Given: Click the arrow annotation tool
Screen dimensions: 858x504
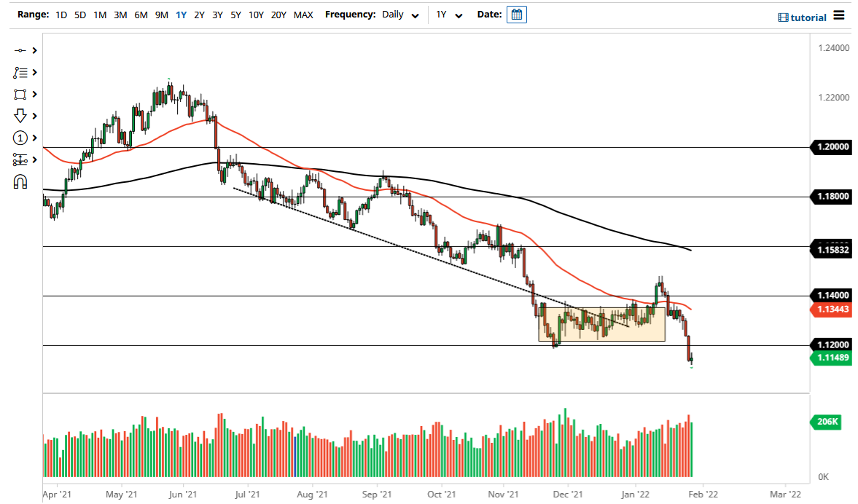Looking at the screenshot, I should 20,116.
